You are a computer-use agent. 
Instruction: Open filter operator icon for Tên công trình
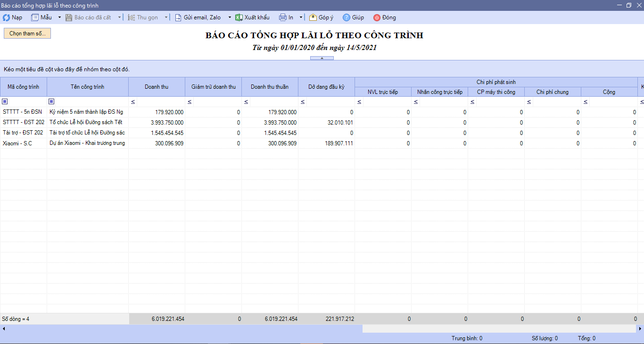pyautogui.click(x=52, y=101)
